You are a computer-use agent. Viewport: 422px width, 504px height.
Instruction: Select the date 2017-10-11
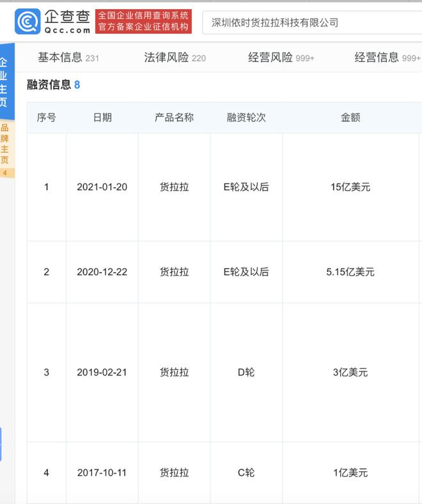[102, 473]
